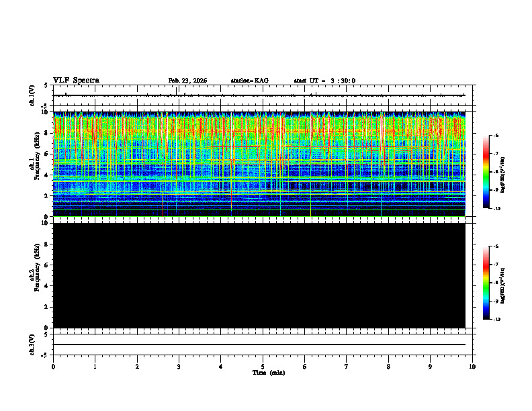Click the "4" kHz tick on ch.1 axis
The image size is (532, 411).
pos(46,175)
